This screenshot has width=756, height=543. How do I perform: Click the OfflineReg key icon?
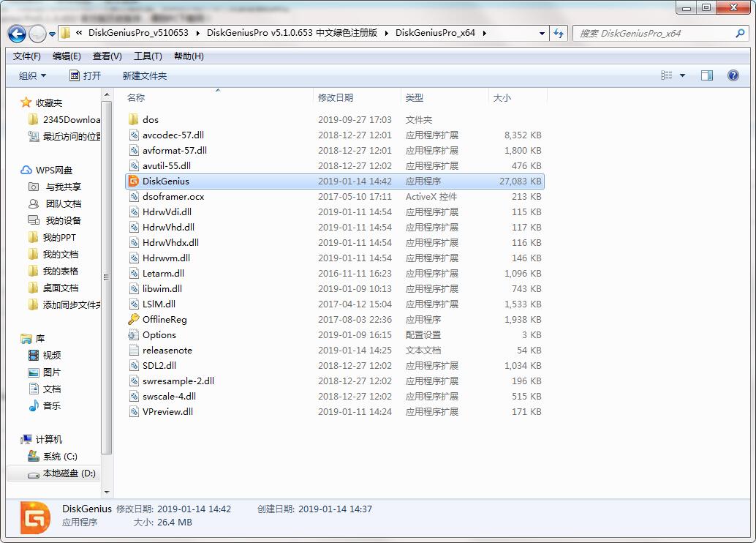click(x=134, y=320)
